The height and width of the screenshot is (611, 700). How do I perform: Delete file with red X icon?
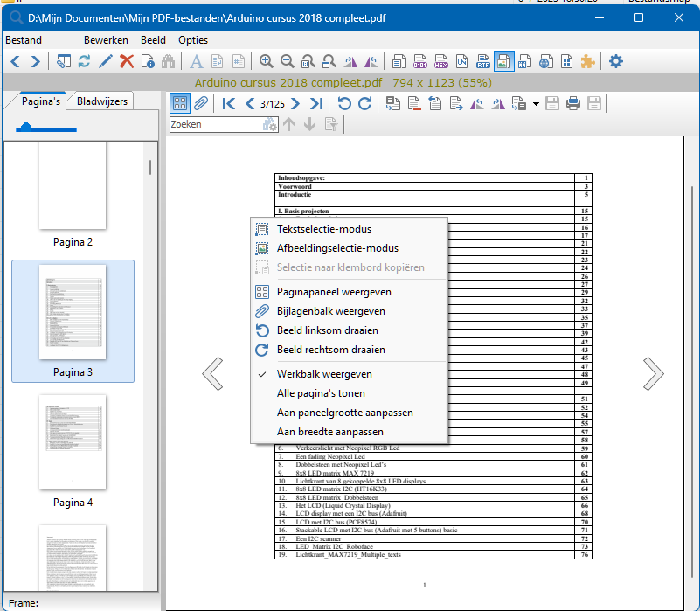click(127, 62)
